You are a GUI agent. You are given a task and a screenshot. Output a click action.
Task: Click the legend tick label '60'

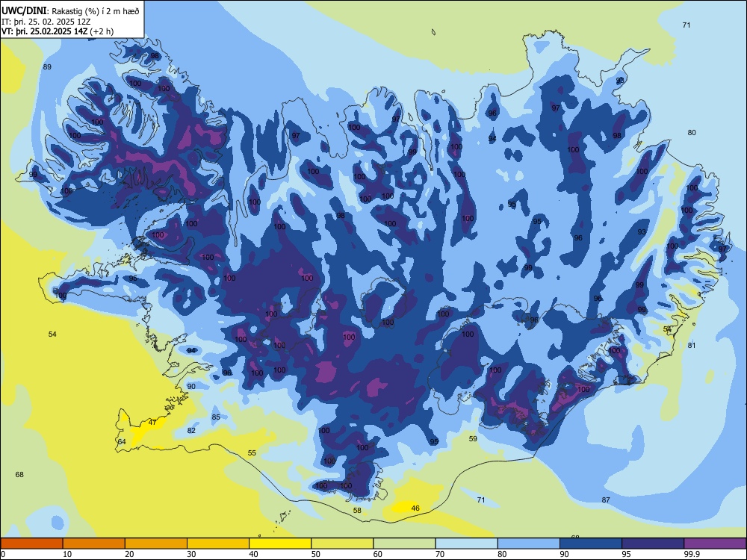(378, 554)
